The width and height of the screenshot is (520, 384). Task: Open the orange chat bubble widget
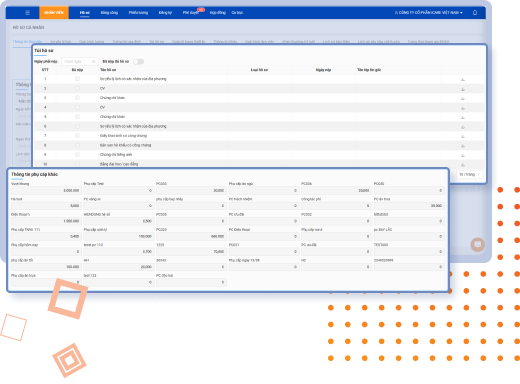(477, 245)
